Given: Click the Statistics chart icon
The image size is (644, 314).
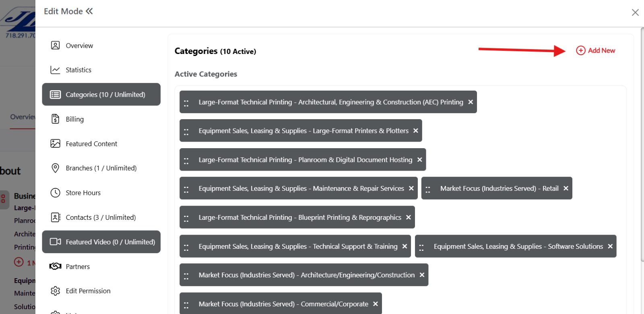Looking at the screenshot, I should tap(56, 70).
